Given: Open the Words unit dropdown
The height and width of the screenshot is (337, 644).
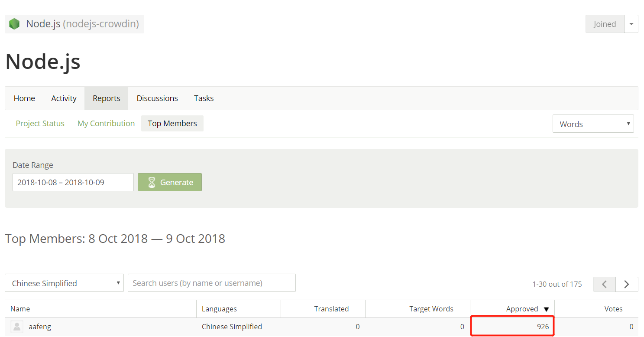Looking at the screenshot, I should [x=593, y=124].
